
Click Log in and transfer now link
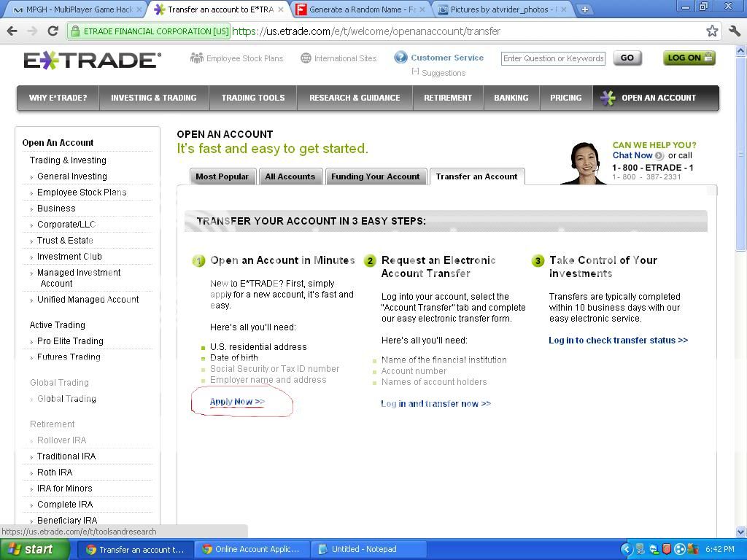(x=436, y=404)
